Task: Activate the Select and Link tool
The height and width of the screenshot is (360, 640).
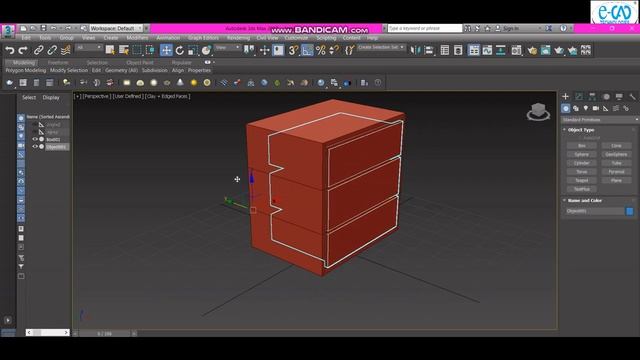Action: [38, 50]
